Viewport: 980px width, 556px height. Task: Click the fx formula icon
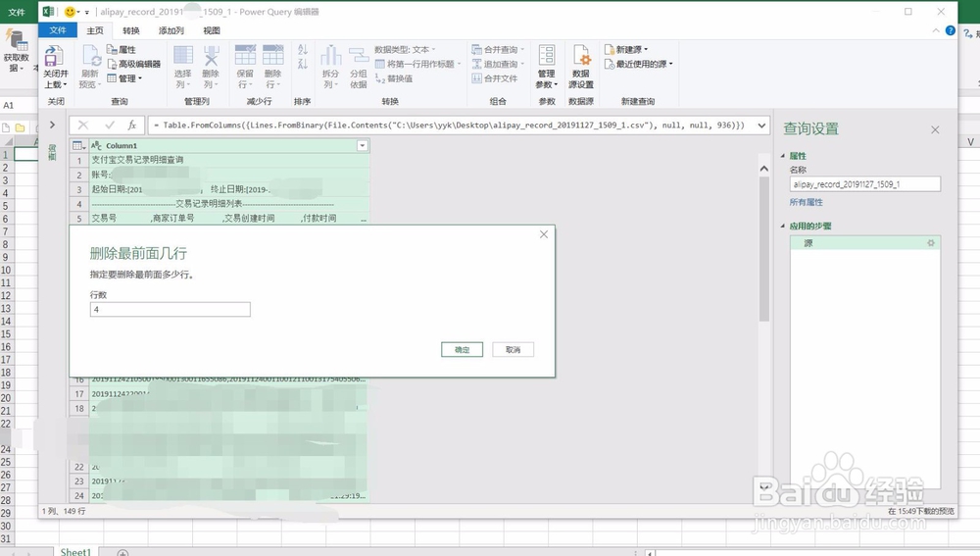tap(132, 126)
